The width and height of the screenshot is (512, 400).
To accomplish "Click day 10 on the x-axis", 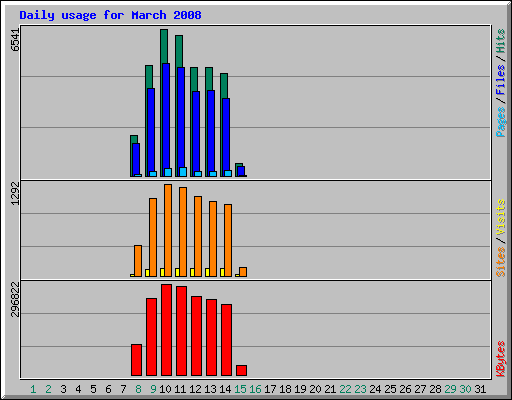I will (x=165, y=389).
